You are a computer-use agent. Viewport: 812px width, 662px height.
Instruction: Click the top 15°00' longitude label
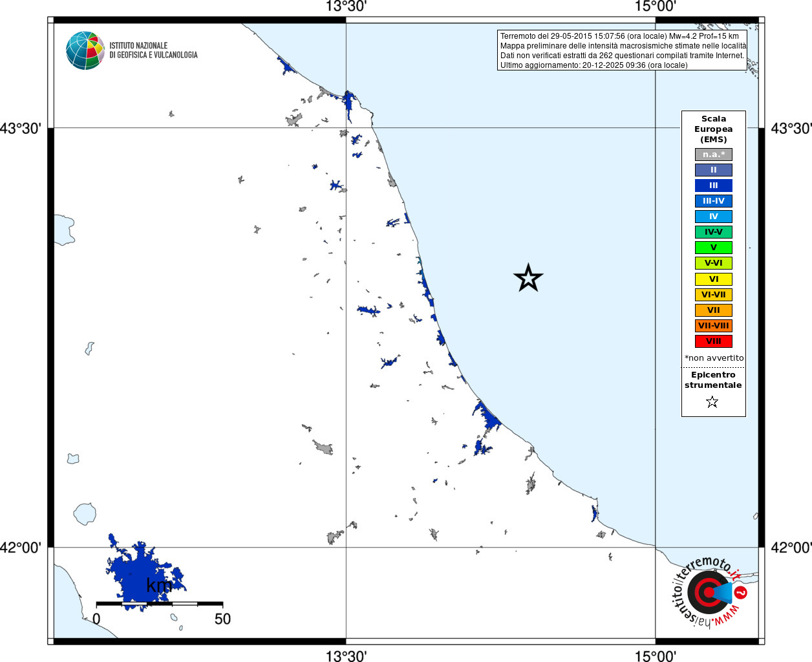[656, 6]
